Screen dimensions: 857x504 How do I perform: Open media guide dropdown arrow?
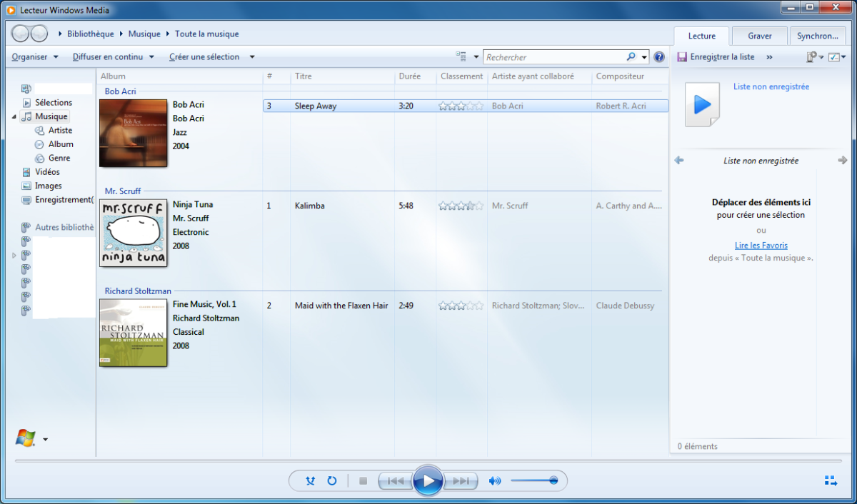pyautogui.click(x=46, y=440)
